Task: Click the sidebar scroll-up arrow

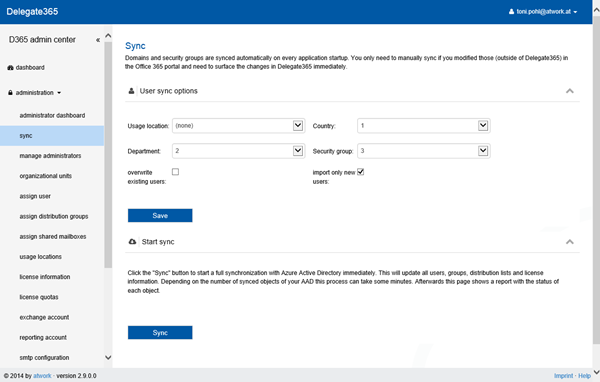Action: 108,36
